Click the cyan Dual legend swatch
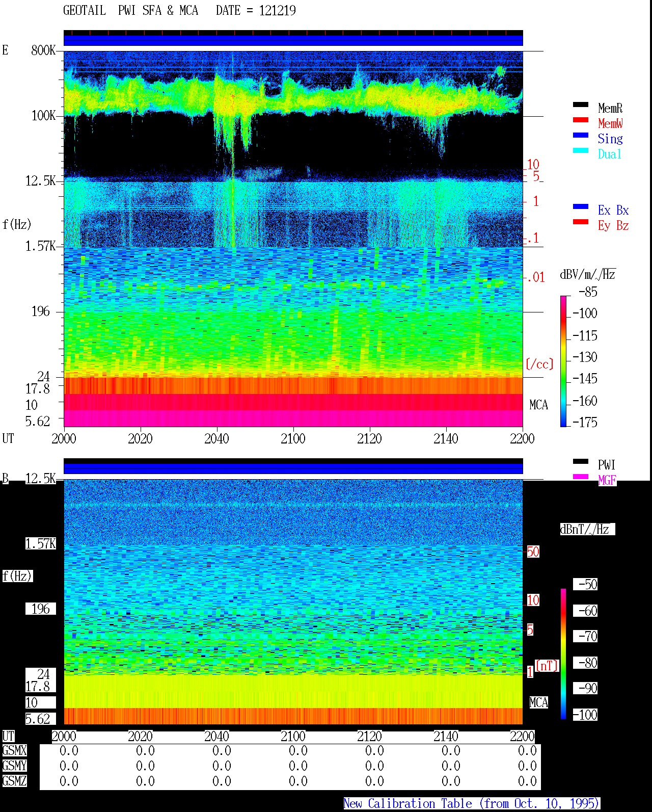 point(581,151)
